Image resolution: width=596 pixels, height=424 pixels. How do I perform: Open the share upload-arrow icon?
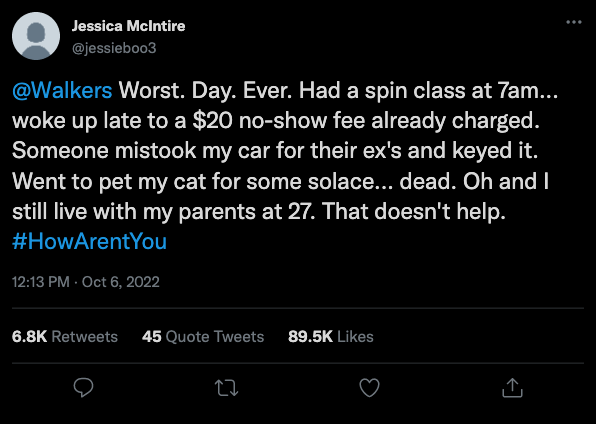[x=512, y=387]
